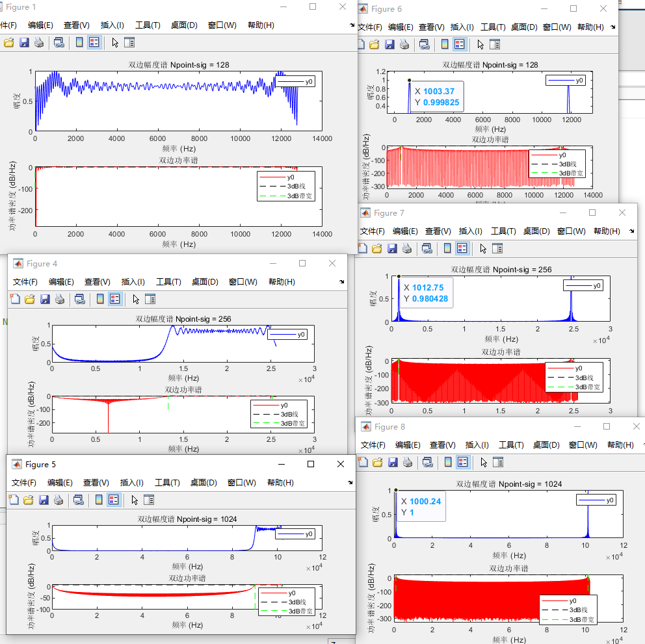This screenshot has height=644, width=645.
Task: Open the 查看(V) menu in Figure 4
Action: point(98,281)
